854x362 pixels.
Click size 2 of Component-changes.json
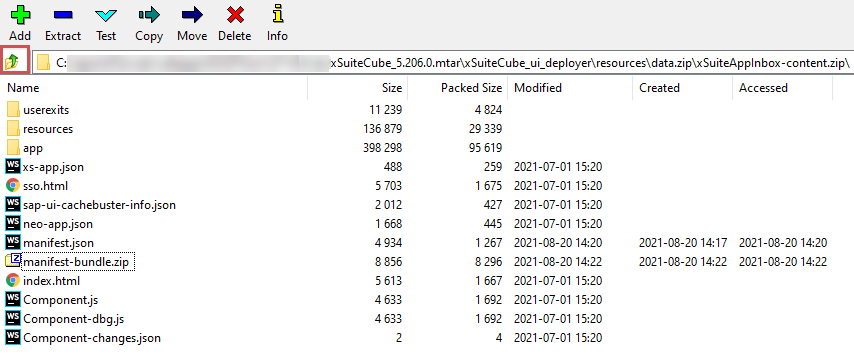point(399,338)
